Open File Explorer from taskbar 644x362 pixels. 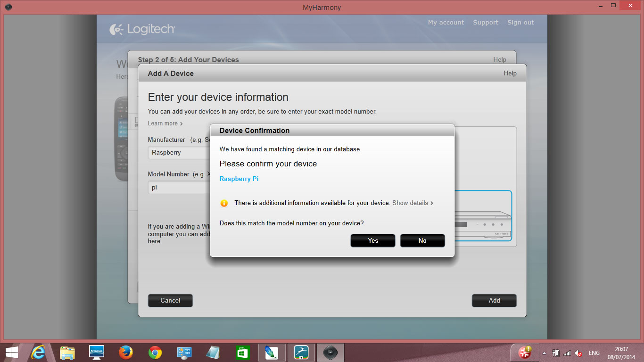click(x=67, y=352)
